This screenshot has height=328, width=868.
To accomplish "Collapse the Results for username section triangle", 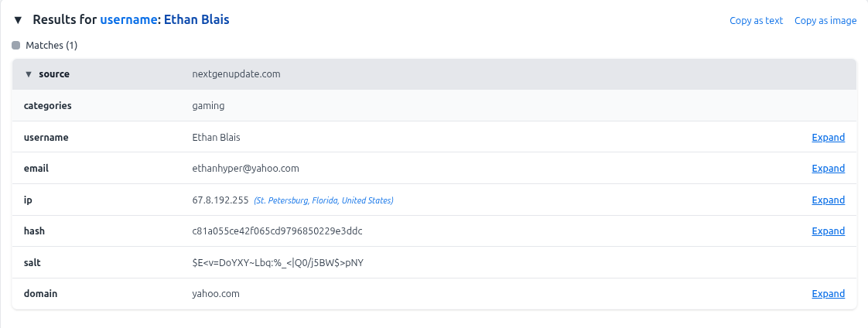I will (18, 20).
